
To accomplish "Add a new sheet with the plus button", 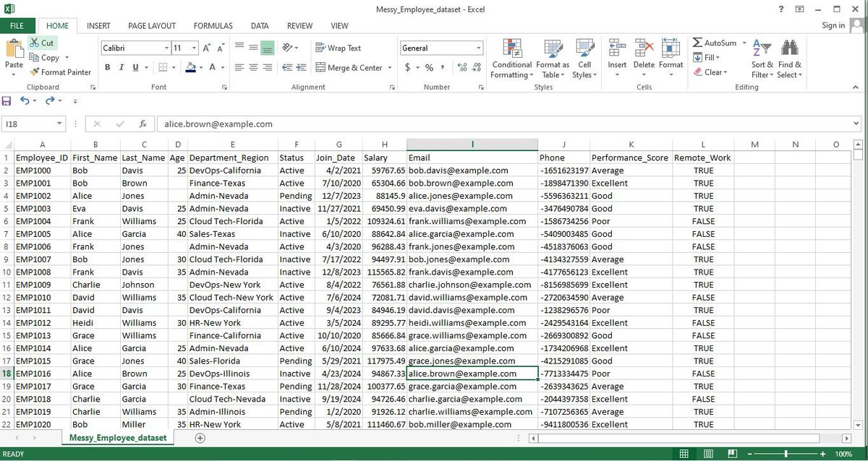I will click(200, 438).
